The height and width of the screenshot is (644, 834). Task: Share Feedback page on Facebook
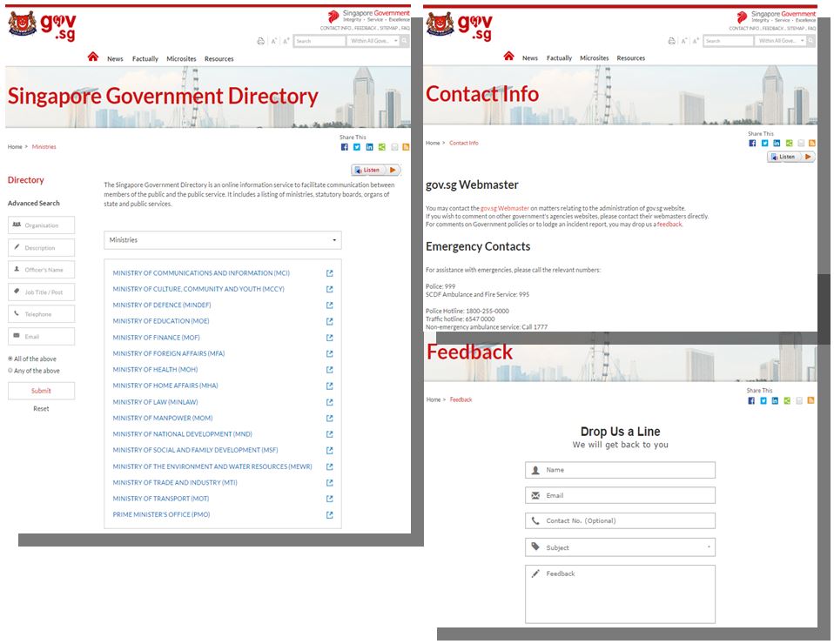pyautogui.click(x=751, y=400)
